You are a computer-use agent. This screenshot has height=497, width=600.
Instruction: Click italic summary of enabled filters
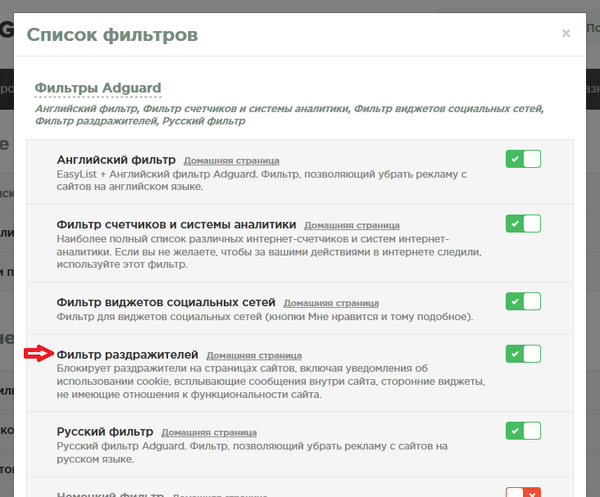coord(290,114)
